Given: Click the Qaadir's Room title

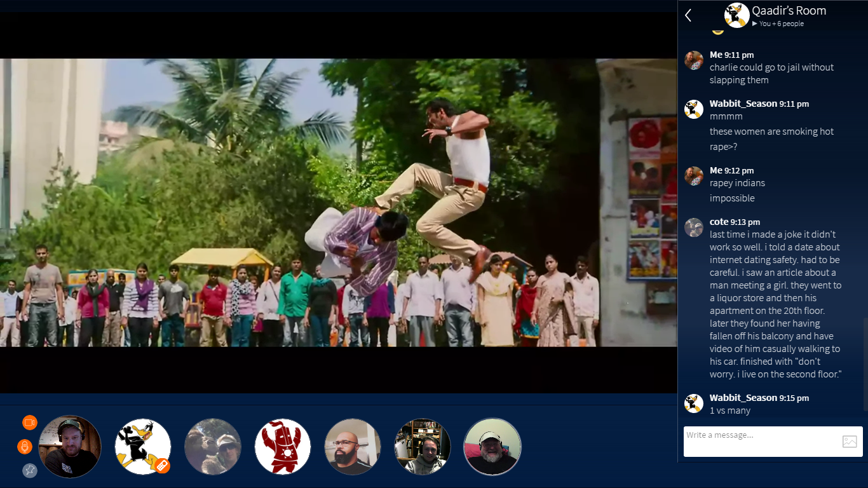Looking at the screenshot, I should tap(789, 11).
